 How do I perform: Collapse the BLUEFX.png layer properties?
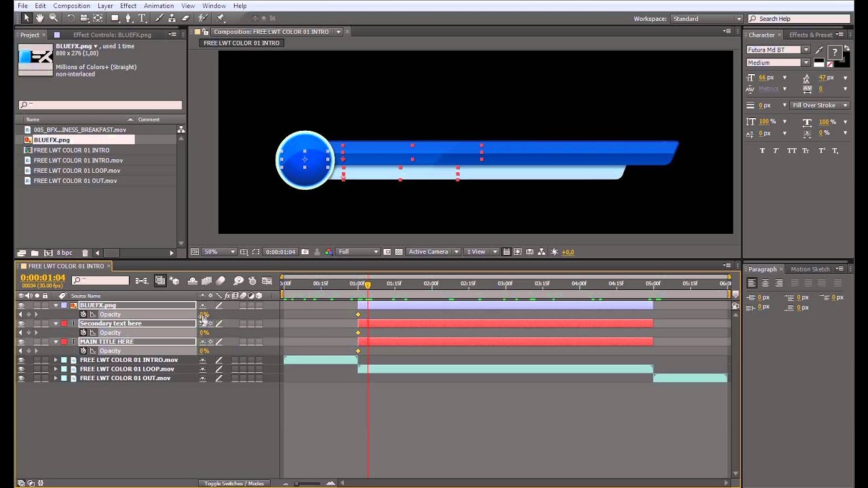[56, 306]
